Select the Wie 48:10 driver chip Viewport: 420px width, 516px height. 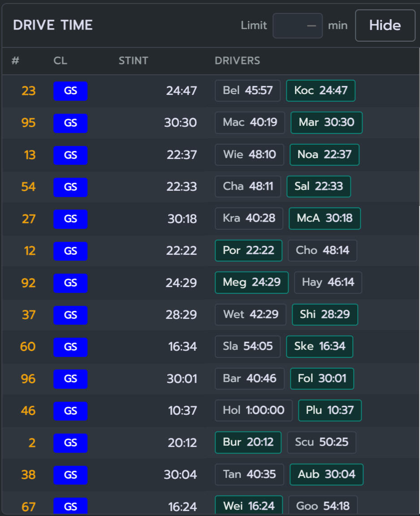249,155
